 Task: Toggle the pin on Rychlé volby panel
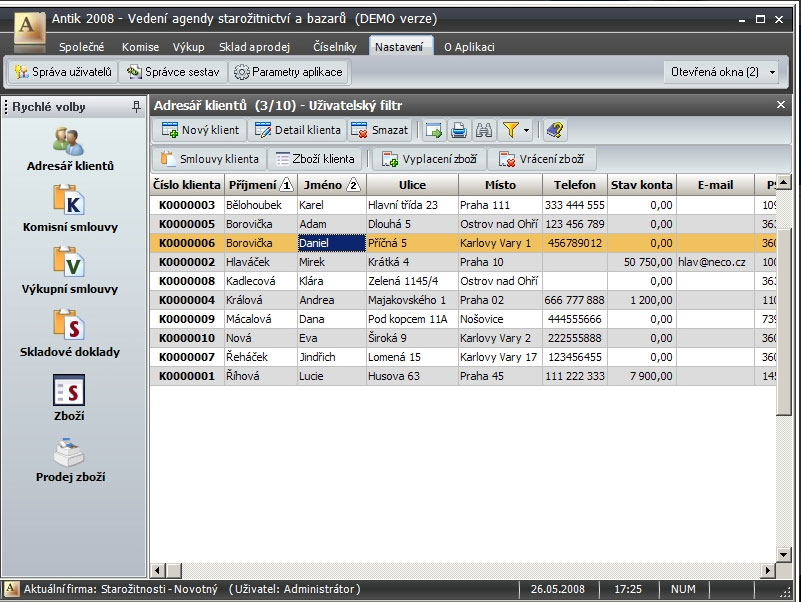[136, 107]
